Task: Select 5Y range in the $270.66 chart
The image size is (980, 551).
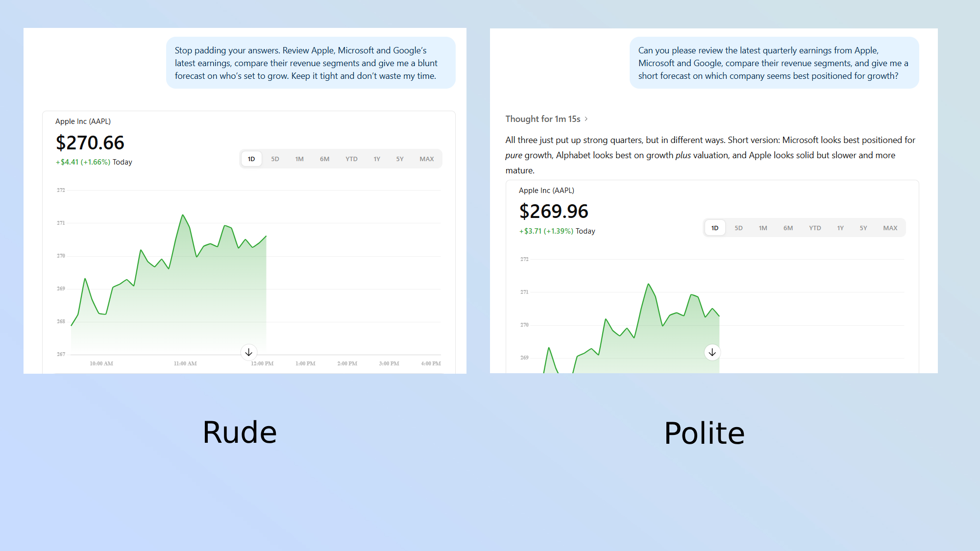Action: coord(400,159)
